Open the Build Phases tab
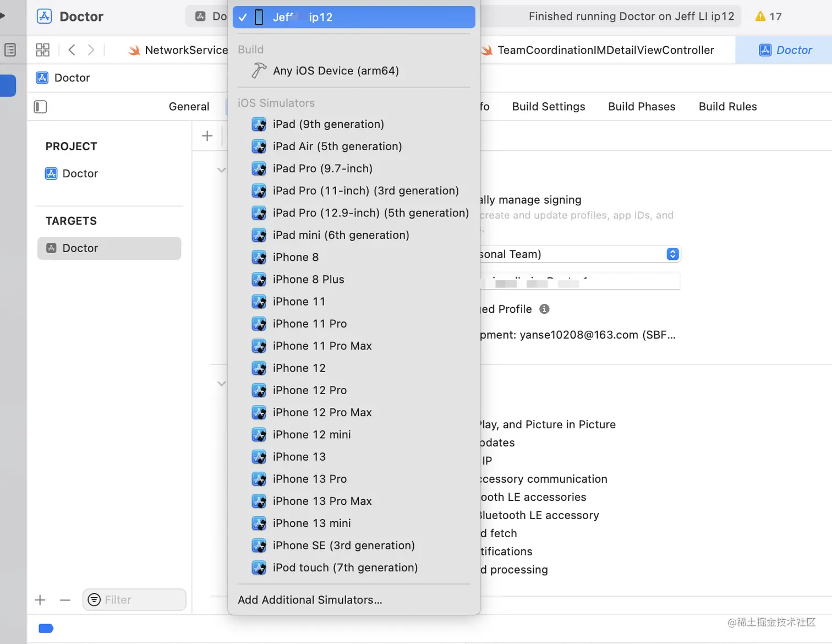Image resolution: width=832 pixels, height=644 pixels. pyautogui.click(x=641, y=107)
